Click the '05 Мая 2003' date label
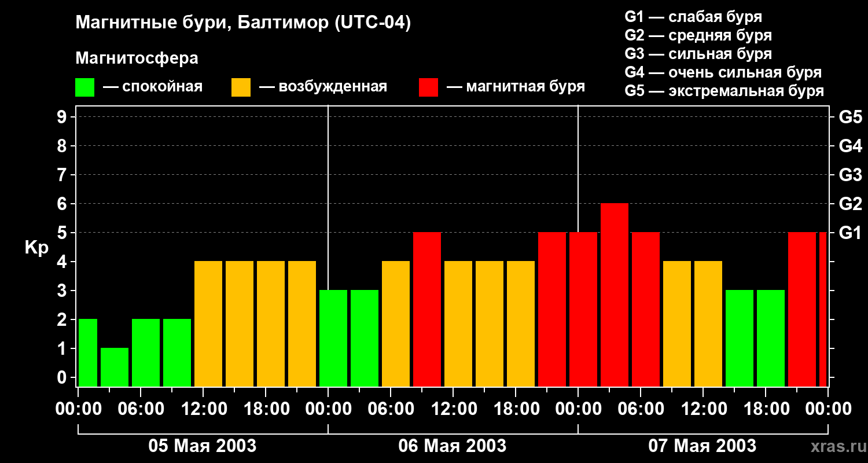Image resolution: width=868 pixels, height=463 pixels. pyautogui.click(x=203, y=446)
